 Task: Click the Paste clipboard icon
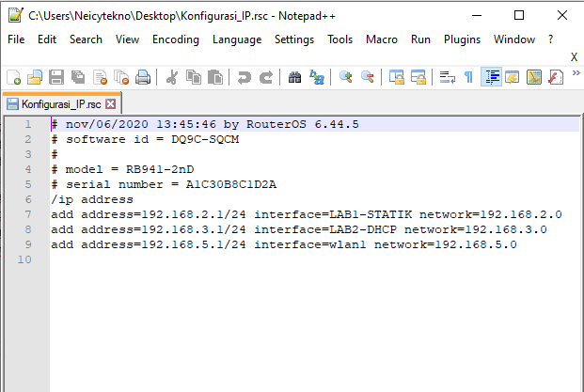point(215,77)
